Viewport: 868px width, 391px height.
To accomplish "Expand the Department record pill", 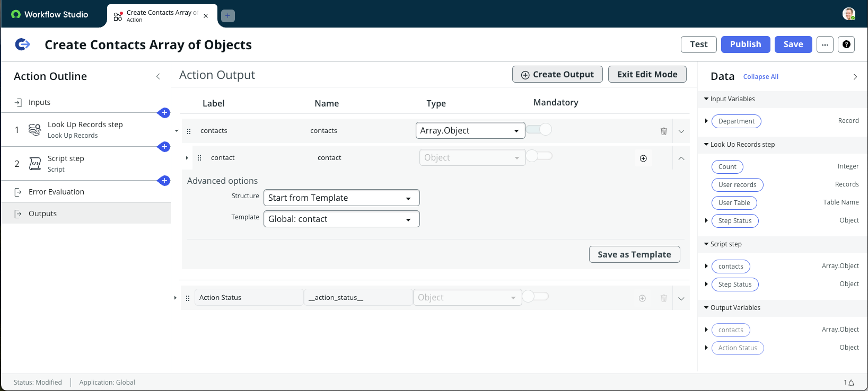I will pos(706,121).
